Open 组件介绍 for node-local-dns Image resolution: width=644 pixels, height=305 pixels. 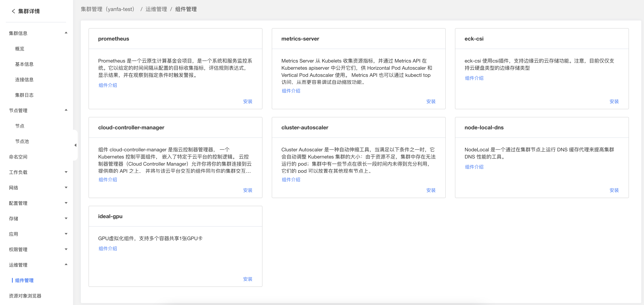474,167
